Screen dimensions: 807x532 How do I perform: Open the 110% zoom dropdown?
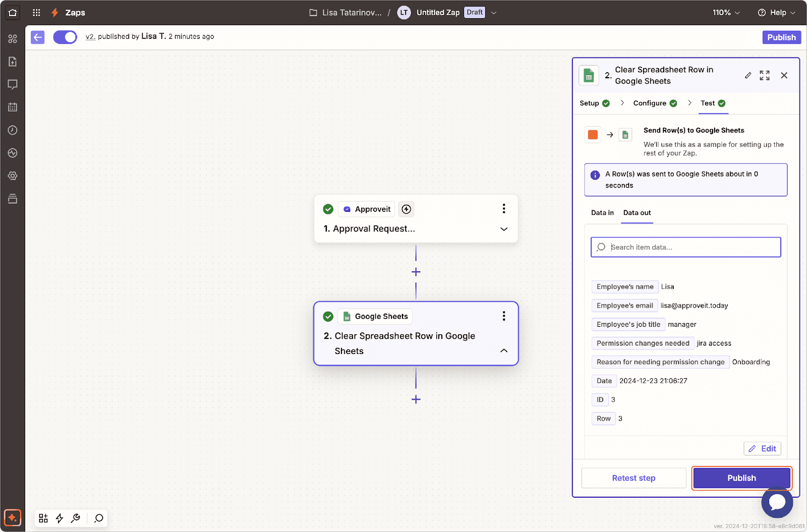726,13
